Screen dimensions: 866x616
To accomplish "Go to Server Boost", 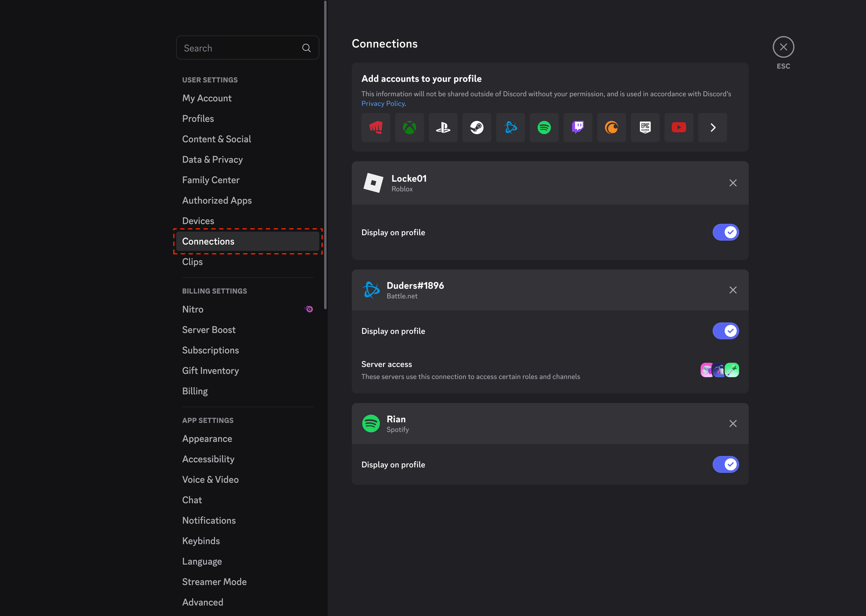I will click(247, 330).
